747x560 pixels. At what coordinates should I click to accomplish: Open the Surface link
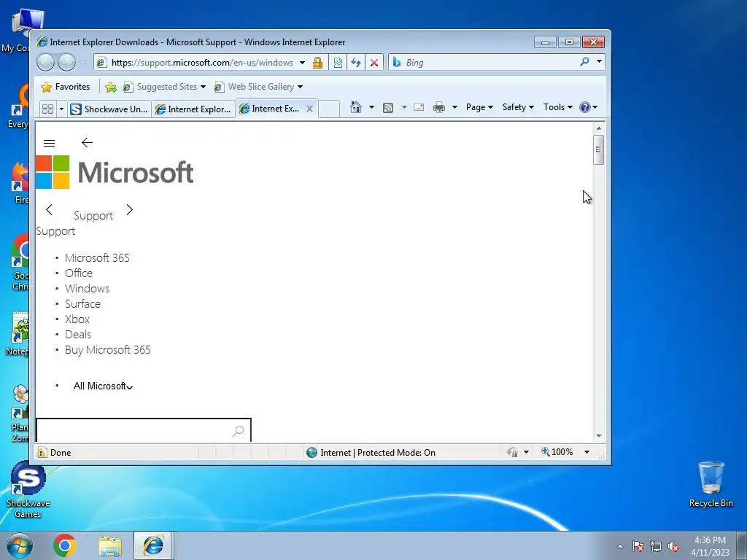pos(83,303)
